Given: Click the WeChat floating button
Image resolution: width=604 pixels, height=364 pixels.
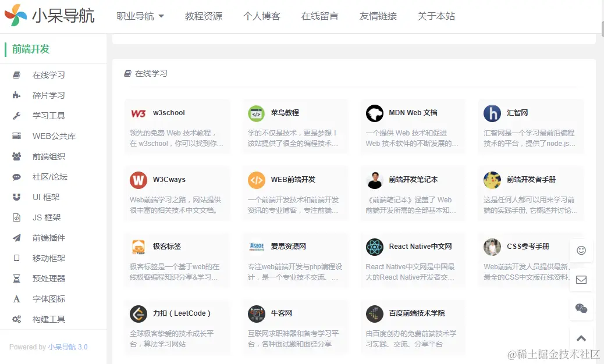Looking at the screenshot, I should pos(581,309).
